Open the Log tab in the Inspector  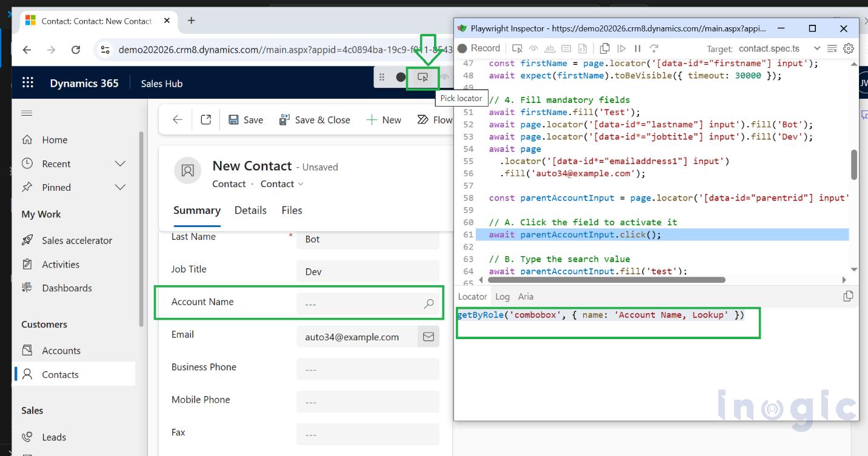coord(502,297)
